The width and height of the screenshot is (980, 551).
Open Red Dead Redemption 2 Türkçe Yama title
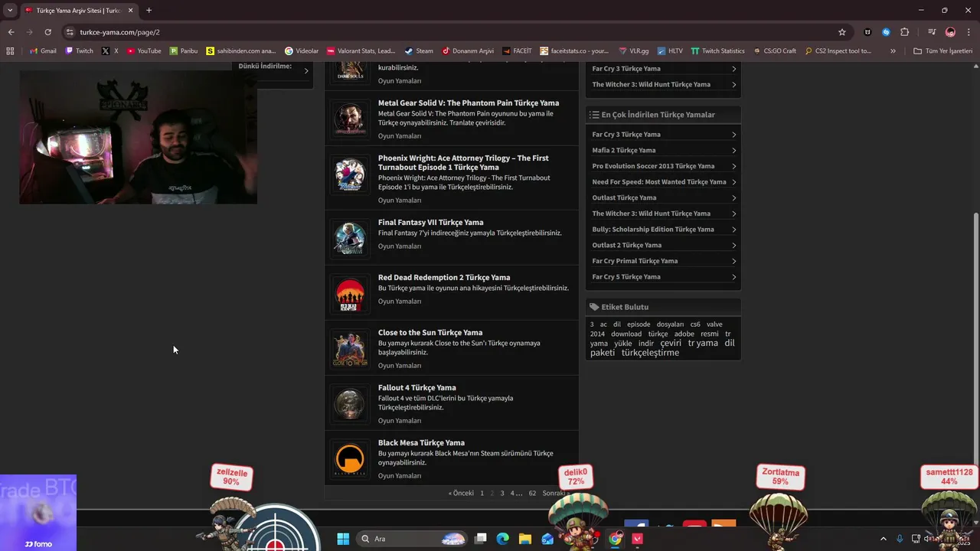pyautogui.click(x=444, y=277)
